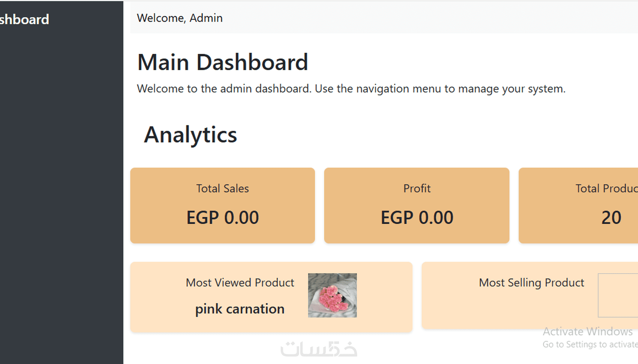Click the Profit EGP 0.00 value

[x=417, y=218]
